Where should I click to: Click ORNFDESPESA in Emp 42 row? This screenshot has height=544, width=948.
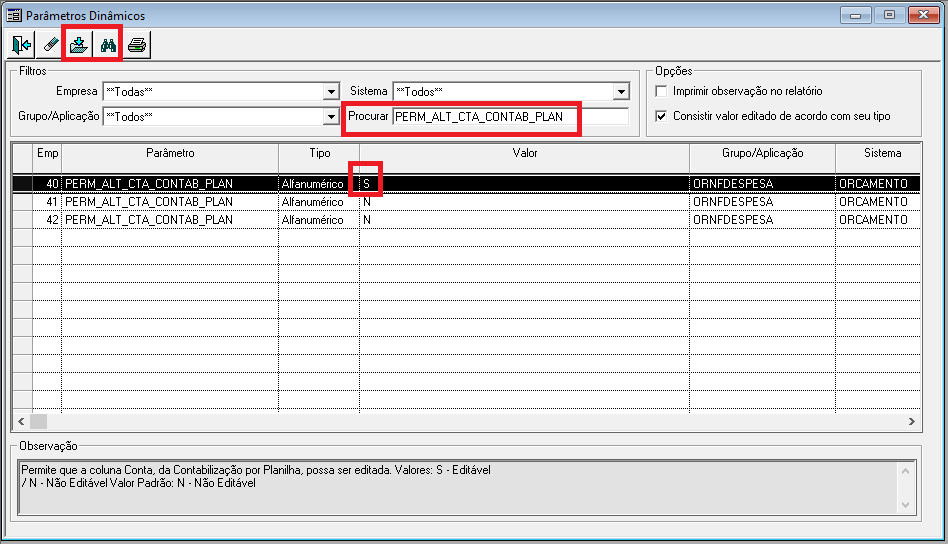(x=762, y=220)
